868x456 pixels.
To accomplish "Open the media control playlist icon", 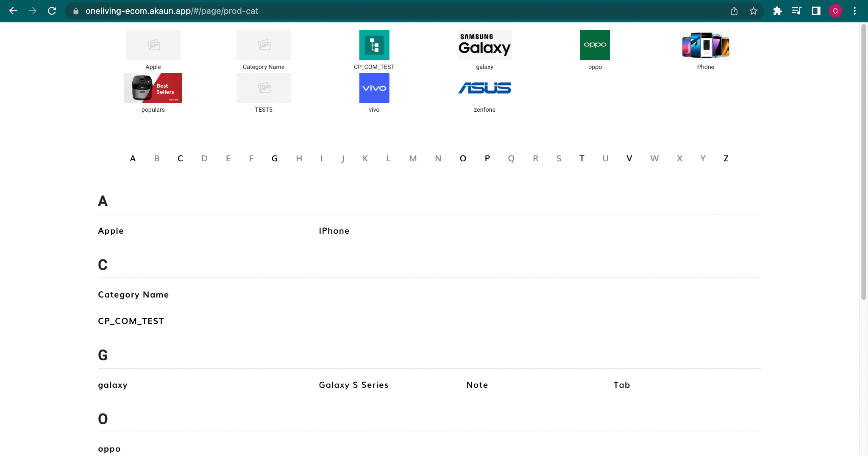I will coord(796,11).
